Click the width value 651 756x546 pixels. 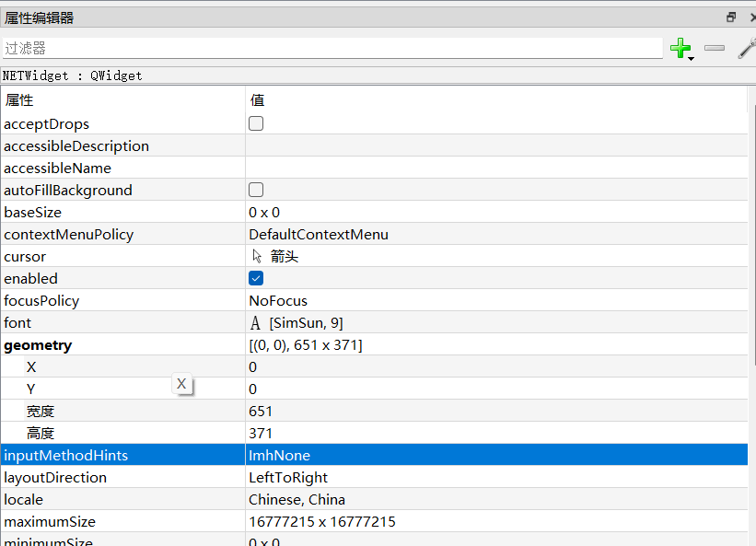(261, 412)
